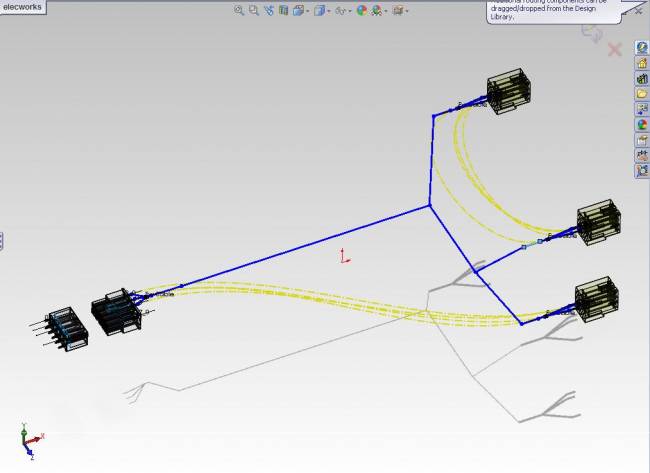This screenshot has width=650, height=473.
Task: Open the house icon task pane tab
Action: click(642, 63)
